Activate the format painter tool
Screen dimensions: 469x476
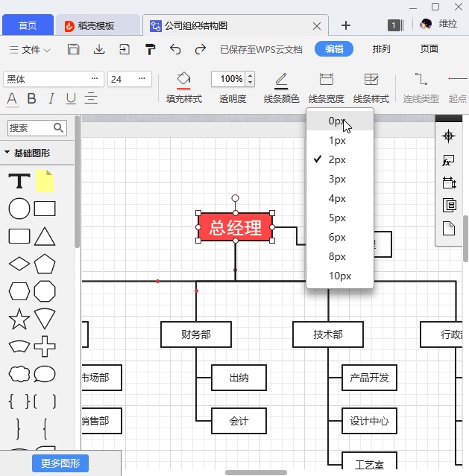(150, 49)
